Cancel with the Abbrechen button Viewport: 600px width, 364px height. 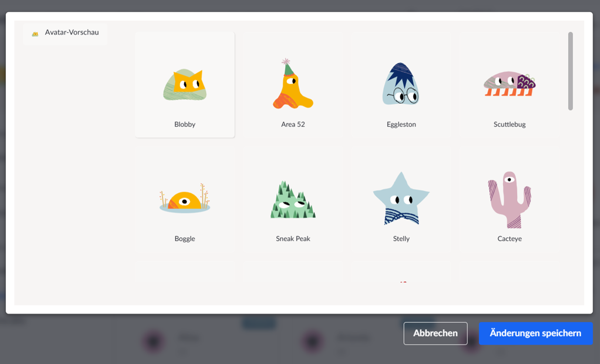pos(435,333)
